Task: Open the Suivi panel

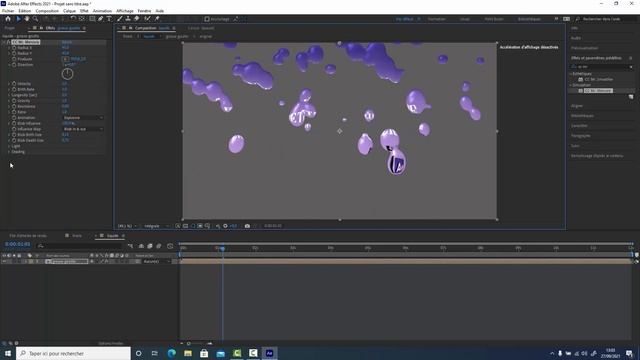Action: pos(575,146)
